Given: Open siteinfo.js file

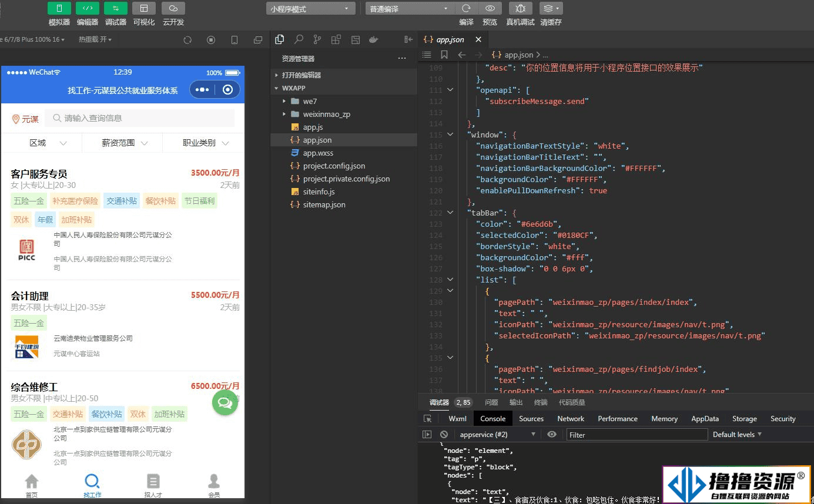Looking at the screenshot, I should click(344, 191).
